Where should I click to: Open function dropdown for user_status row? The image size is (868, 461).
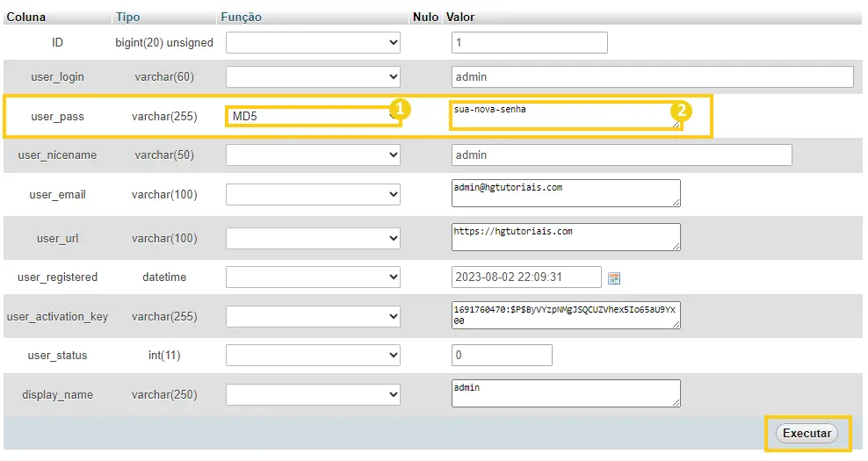click(313, 356)
